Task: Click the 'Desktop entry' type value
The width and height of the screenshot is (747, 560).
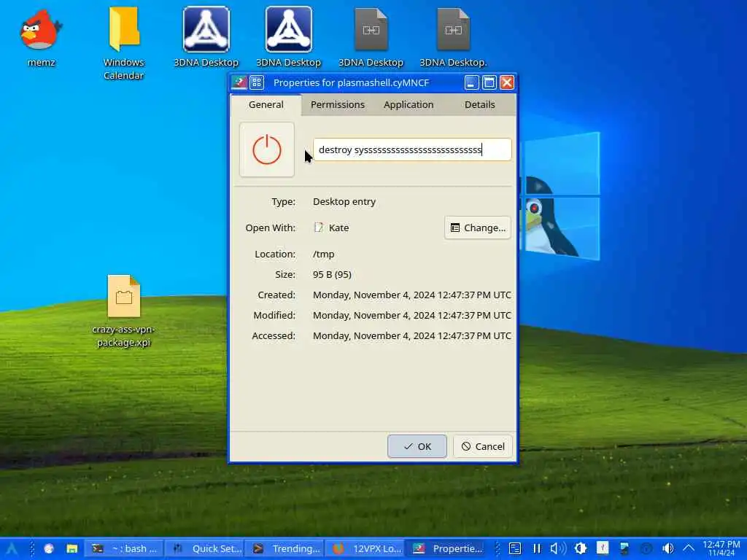Action: (x=344, y=201)
